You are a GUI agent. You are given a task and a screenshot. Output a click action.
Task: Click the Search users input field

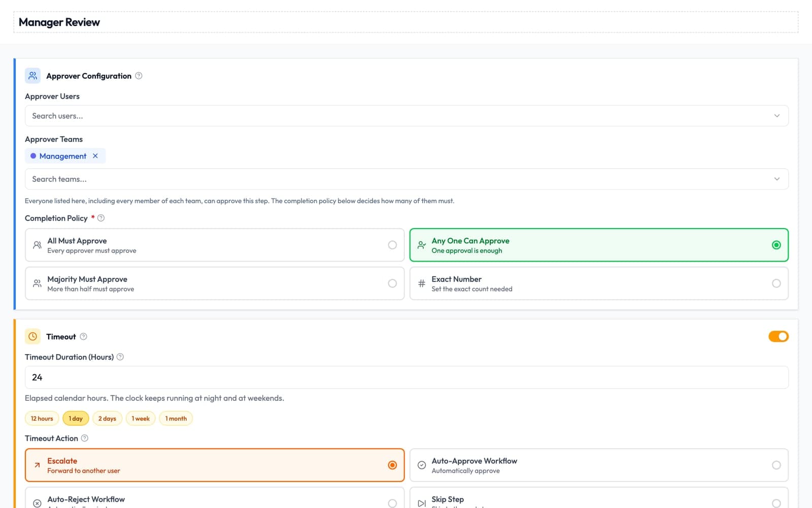point(407,116)
